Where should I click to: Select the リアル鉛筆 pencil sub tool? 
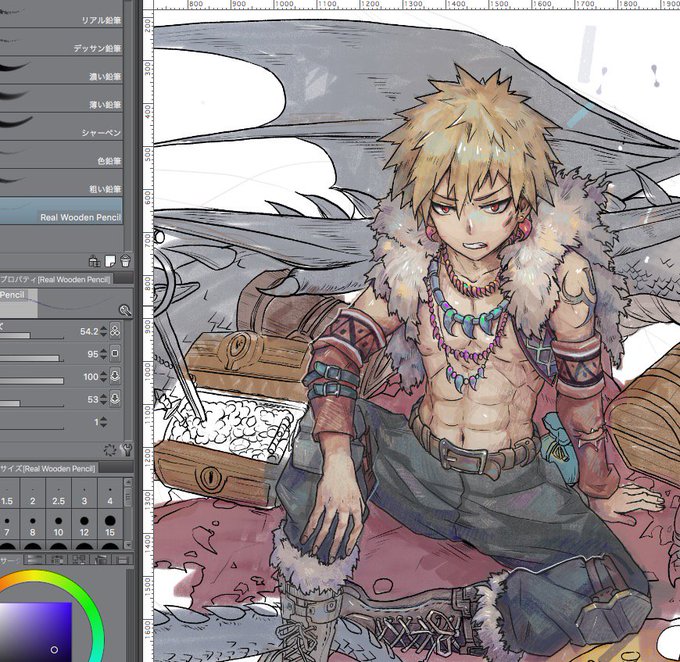(x=61, y=15)
